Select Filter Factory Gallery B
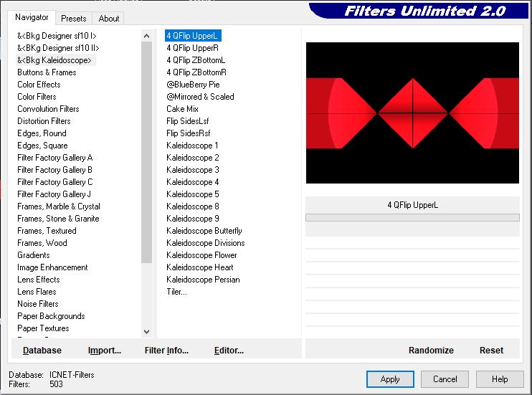This screenshot has height=395, width=532. point(54,170)
